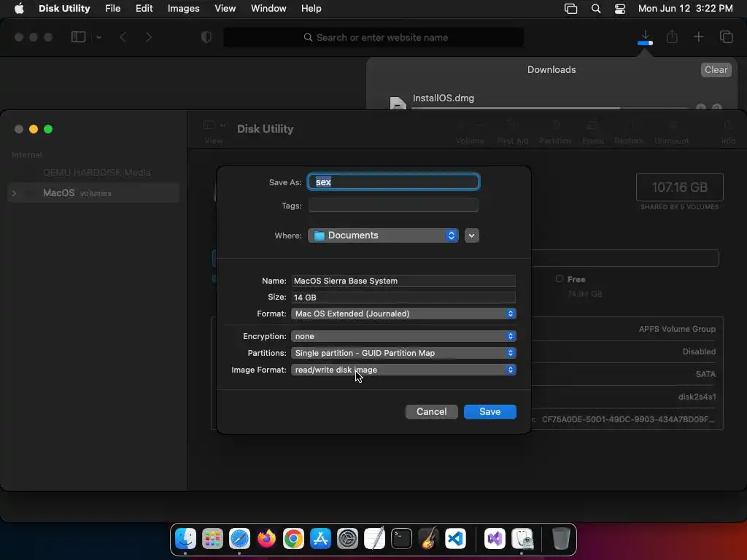Open a new Safari tab with plus
747x560 pixels.
(698, 36)
